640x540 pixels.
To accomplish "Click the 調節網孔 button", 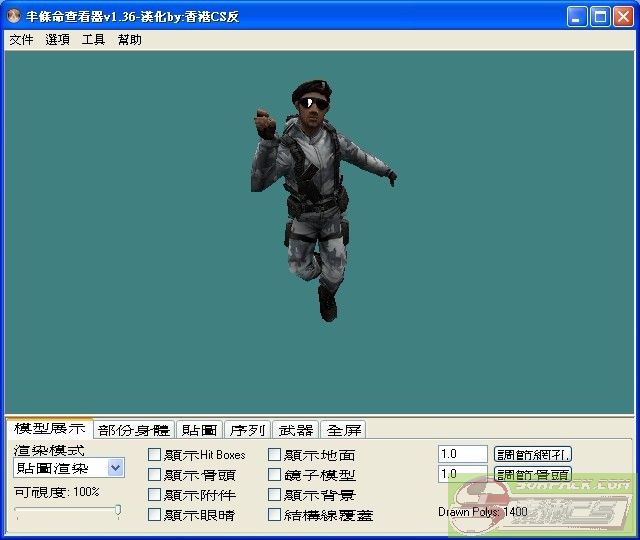I will tap(533, 454).
